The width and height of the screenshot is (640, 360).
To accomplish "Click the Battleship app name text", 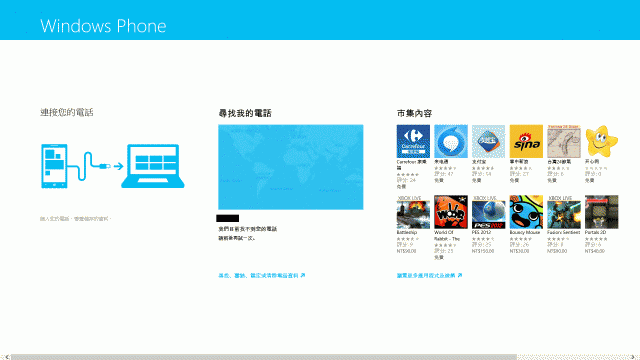I will pyautogui.click(x=407, y=232).
